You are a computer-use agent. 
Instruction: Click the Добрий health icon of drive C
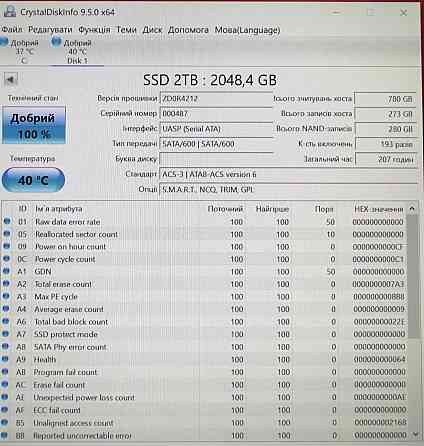click(x=4, y=42)
